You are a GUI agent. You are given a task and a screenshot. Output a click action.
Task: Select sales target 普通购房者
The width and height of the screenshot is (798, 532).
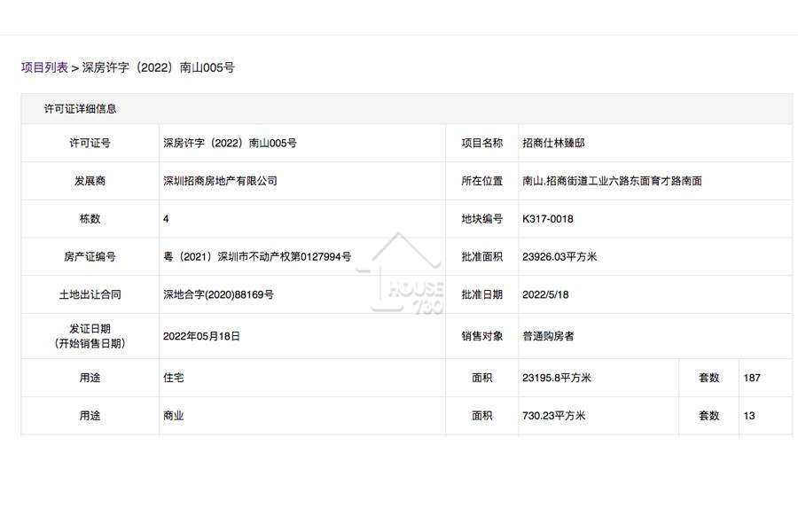[548, 336]
